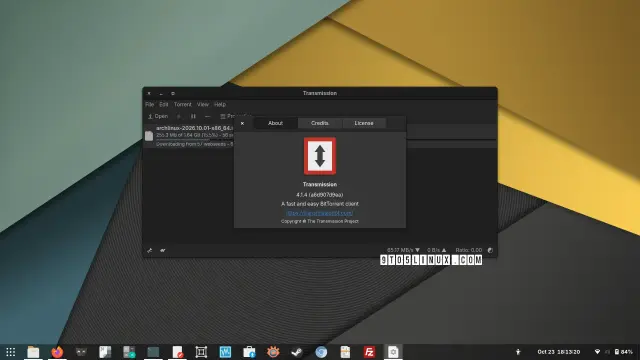The width and height of the screenshot is (640, 360).
Task: Focus the active Transmission taskbar icon
Action: point(393,352)
